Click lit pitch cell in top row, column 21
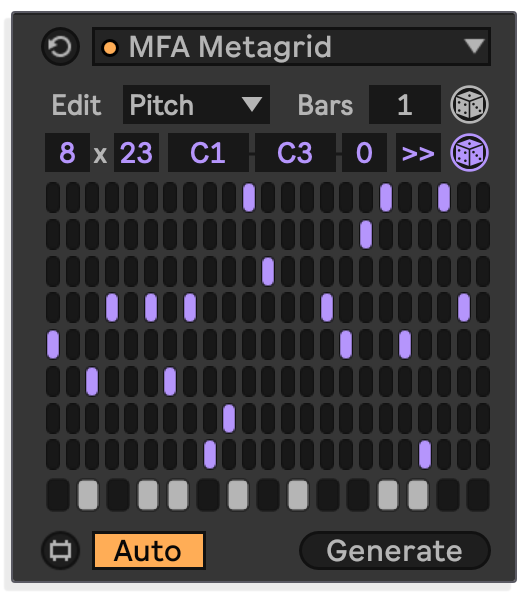 [444, 197]
